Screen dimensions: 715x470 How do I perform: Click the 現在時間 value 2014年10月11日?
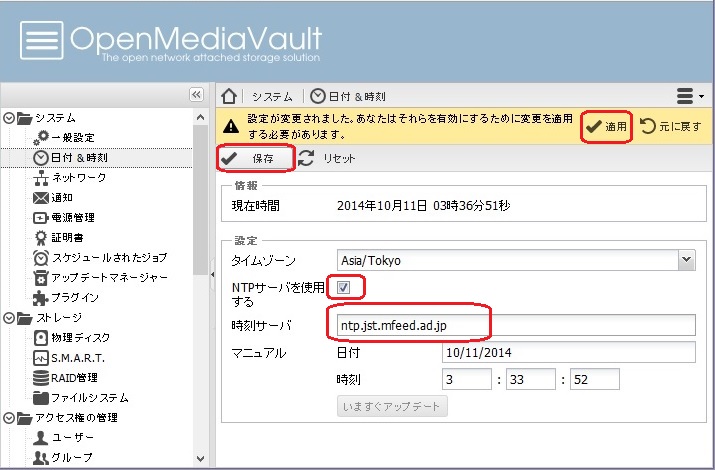(382, 206)
